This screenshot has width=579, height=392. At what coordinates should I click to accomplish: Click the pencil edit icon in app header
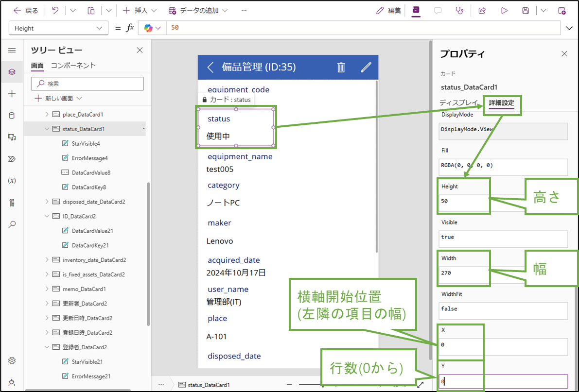coord(366,67)
